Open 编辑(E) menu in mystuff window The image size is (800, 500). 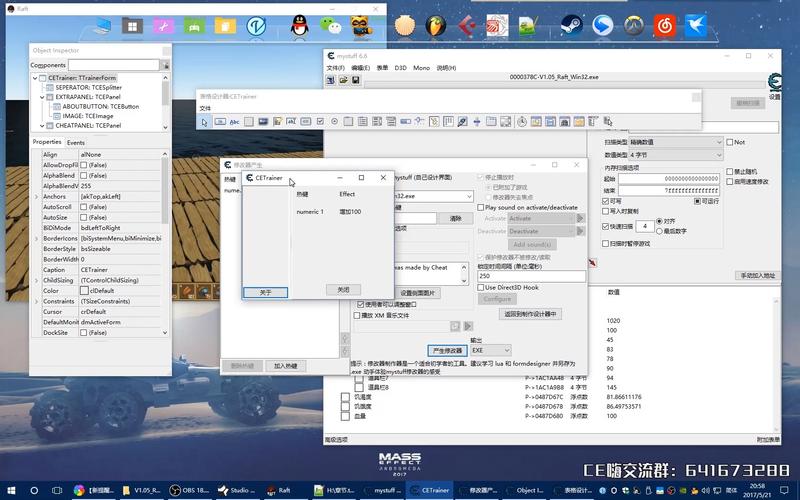coord(361,68)
